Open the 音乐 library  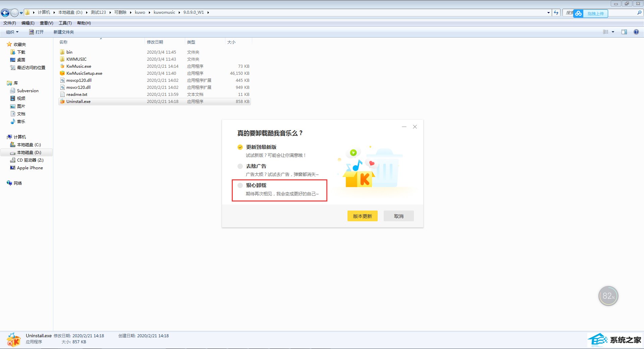(21, 121)
